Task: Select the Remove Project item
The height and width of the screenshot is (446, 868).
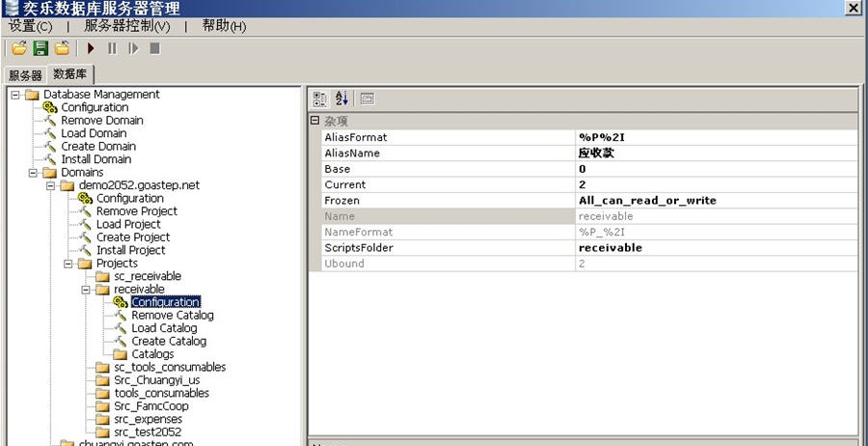Action: (137, 211)
